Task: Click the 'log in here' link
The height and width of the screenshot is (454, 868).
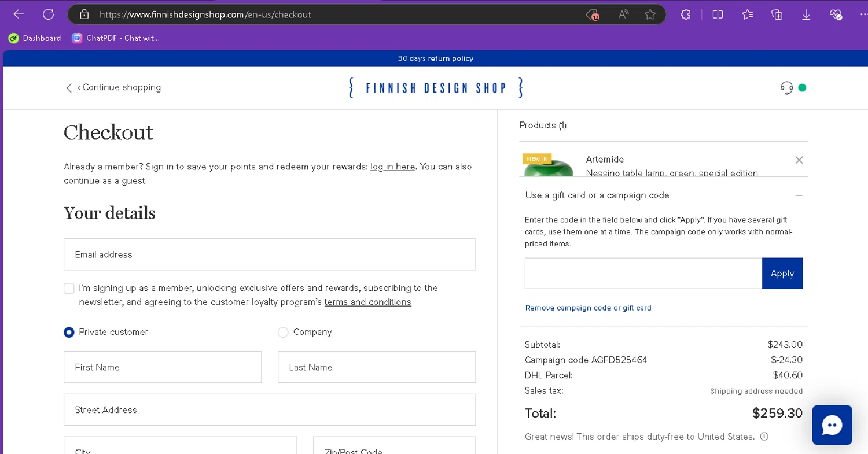Action: pos(392,167)
